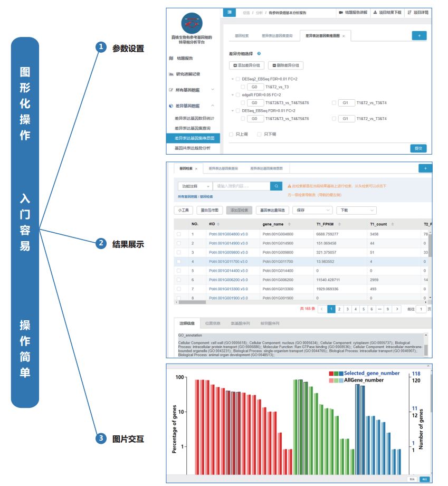Viewport: 448px width, 486px height.
Task: Click the blue menu toggle icon in header
Action: point(229,12)
